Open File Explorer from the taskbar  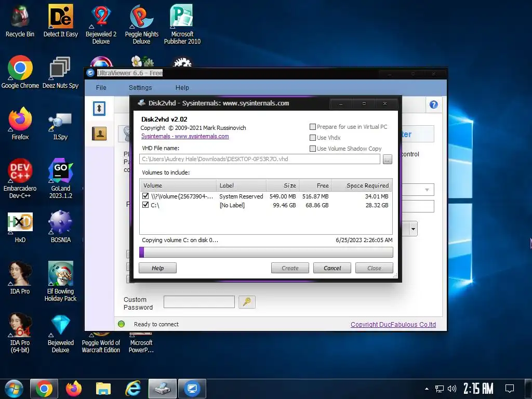[103, 389]
